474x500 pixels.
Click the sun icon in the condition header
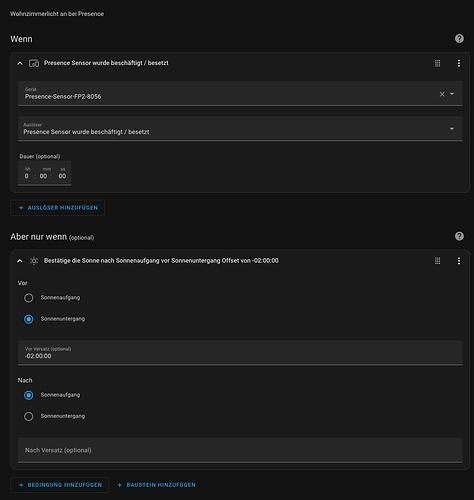34,261
